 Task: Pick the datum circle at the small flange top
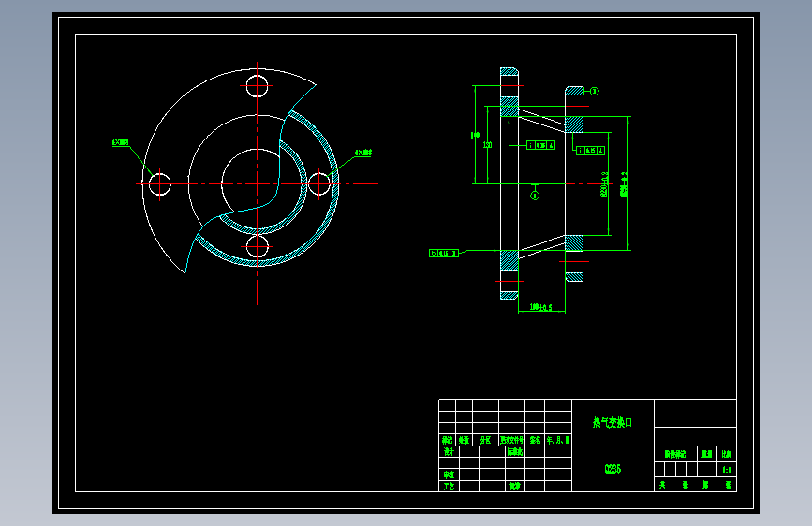tap(595, 92)
